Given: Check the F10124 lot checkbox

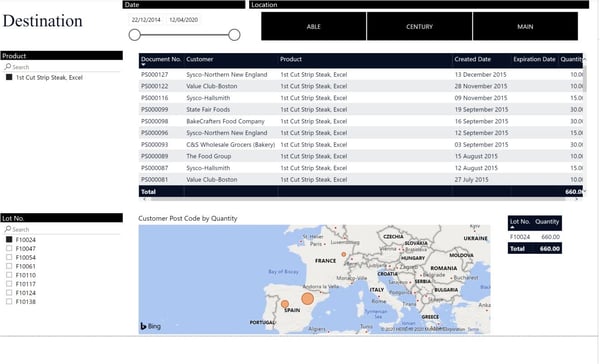Looking at the screenshot, I should (x=9, y=292).
